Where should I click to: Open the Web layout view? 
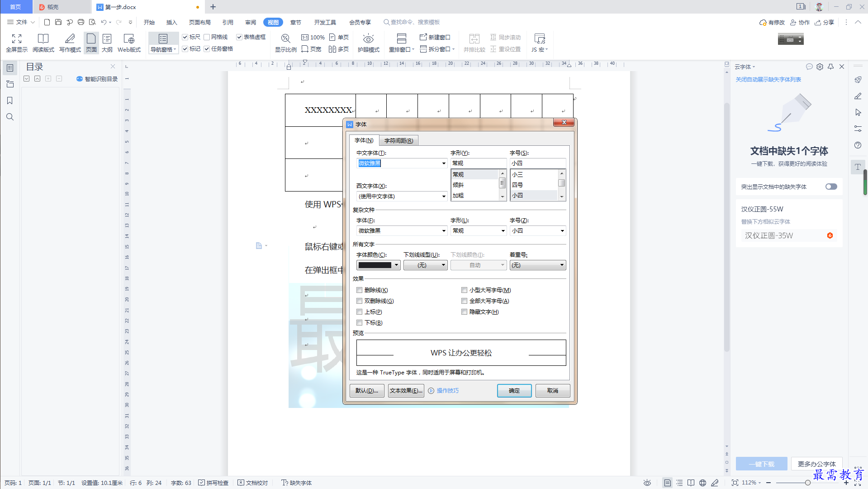pos(129,43)
